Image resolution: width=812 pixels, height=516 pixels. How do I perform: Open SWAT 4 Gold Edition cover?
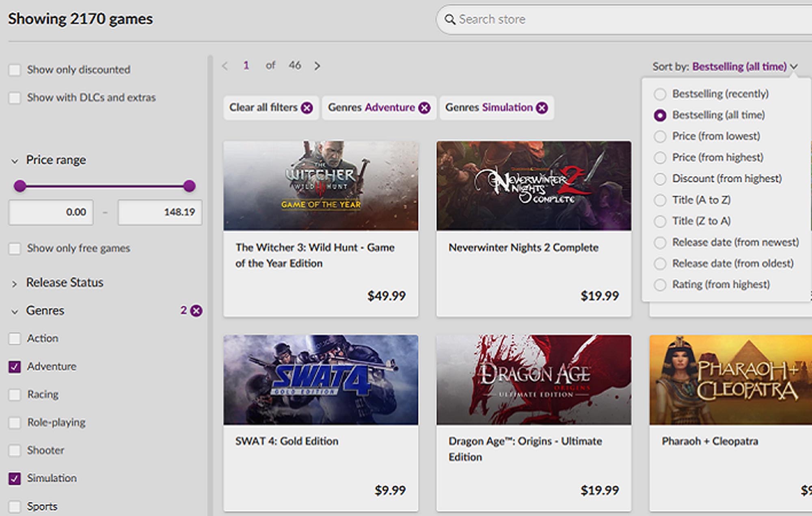coord(321,380)
